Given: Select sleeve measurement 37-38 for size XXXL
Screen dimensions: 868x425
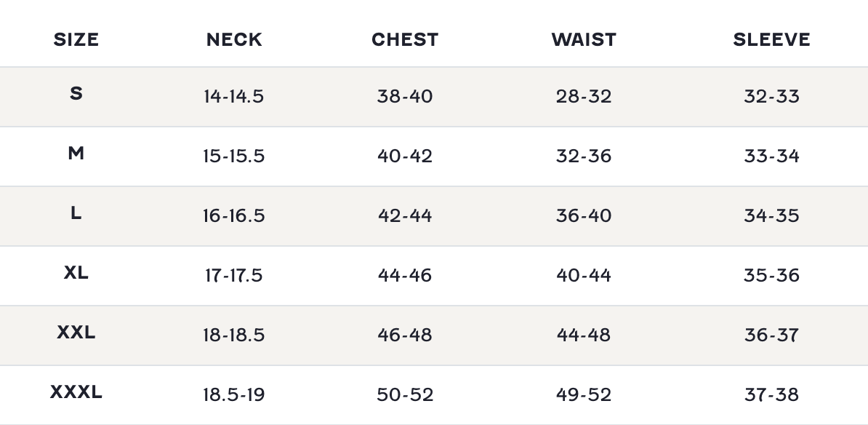Looking at the screenshot, I should pyautogui.click(x=771, y=395).
